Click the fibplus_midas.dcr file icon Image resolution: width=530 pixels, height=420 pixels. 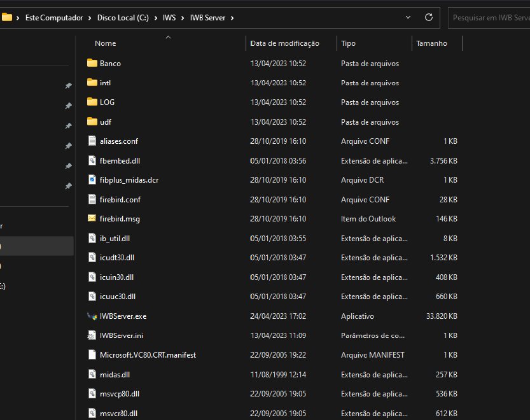click(92, 180)
